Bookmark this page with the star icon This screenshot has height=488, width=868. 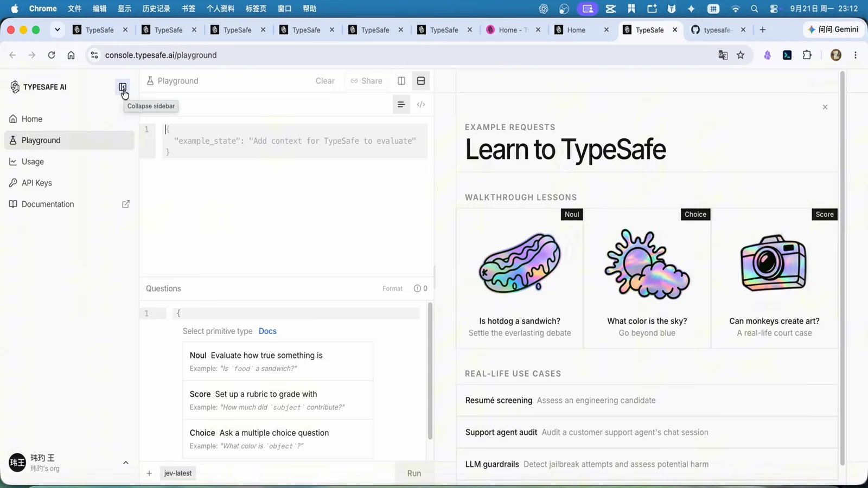[741, 55]
